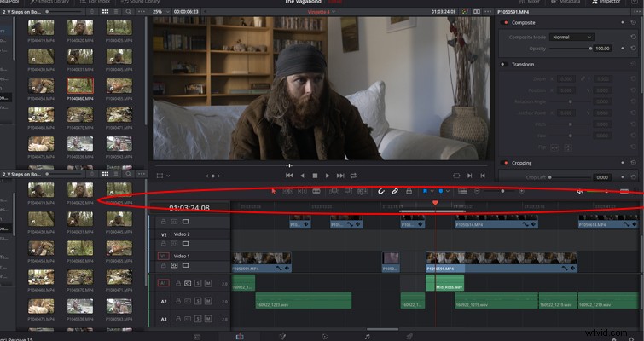Activate the Dynamic Trim Mode tool
Viewport: 644px width, 341px height.
click(302, 191)
